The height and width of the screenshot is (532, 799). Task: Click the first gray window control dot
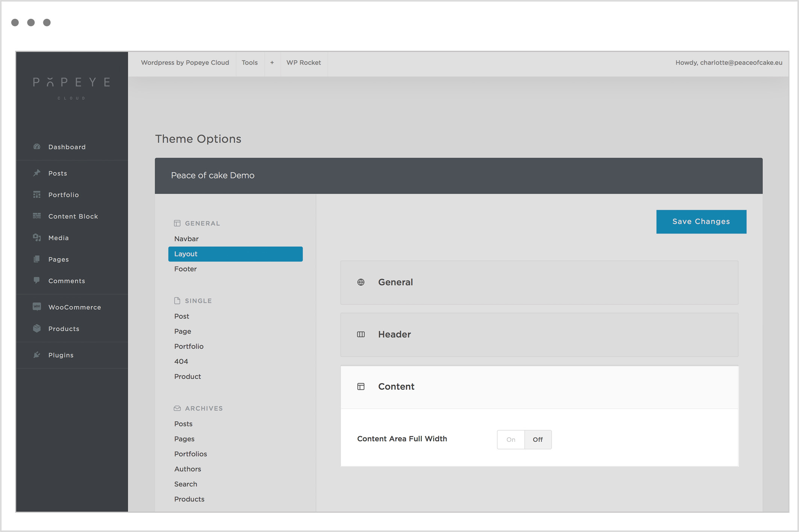[15, 23]
